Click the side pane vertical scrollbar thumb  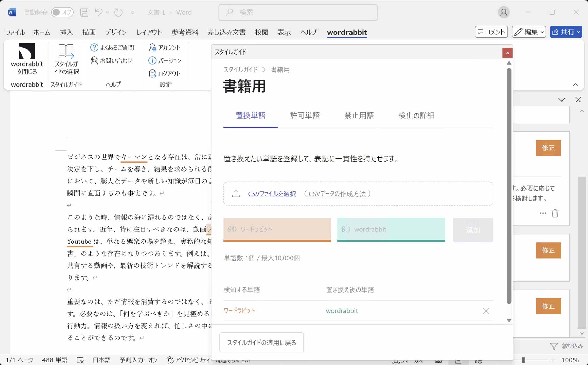coord(582,253)
